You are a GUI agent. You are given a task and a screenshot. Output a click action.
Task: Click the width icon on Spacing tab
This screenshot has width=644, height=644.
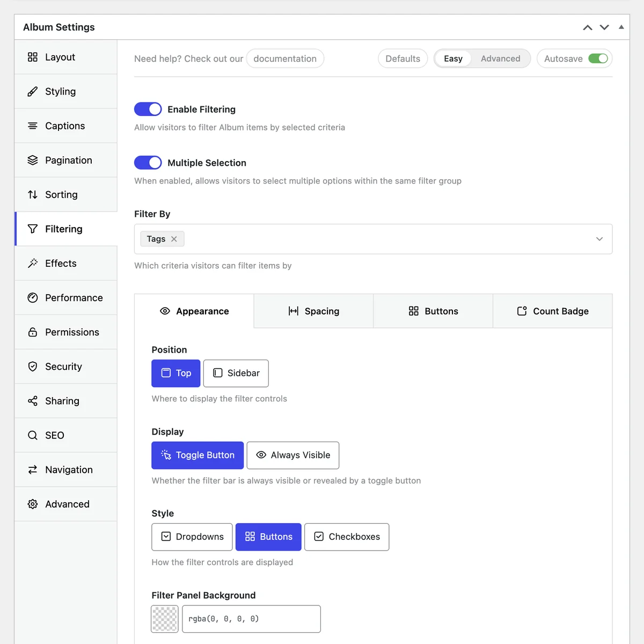tap(294, 311)
